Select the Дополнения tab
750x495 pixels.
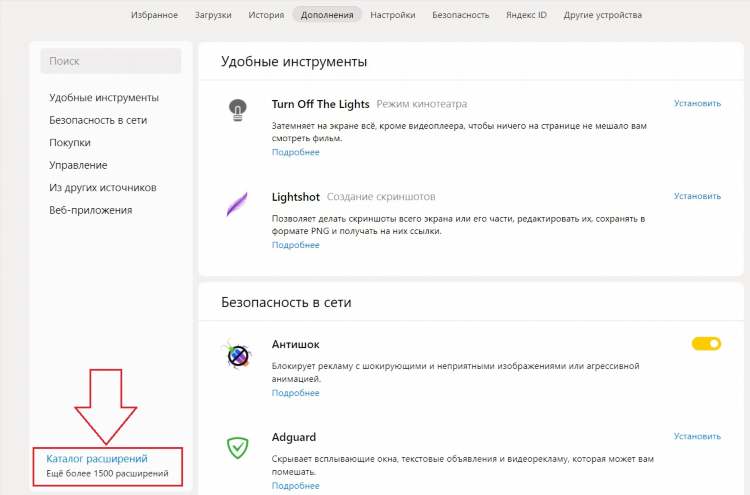[327, 15]
